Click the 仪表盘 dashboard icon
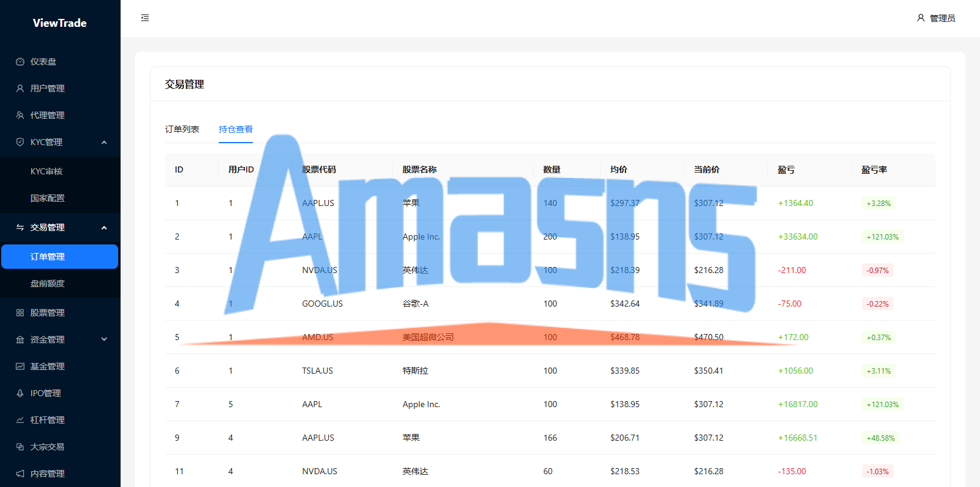Image resolution: width=980 pixels, height=487 pixels. click(20, 62)
